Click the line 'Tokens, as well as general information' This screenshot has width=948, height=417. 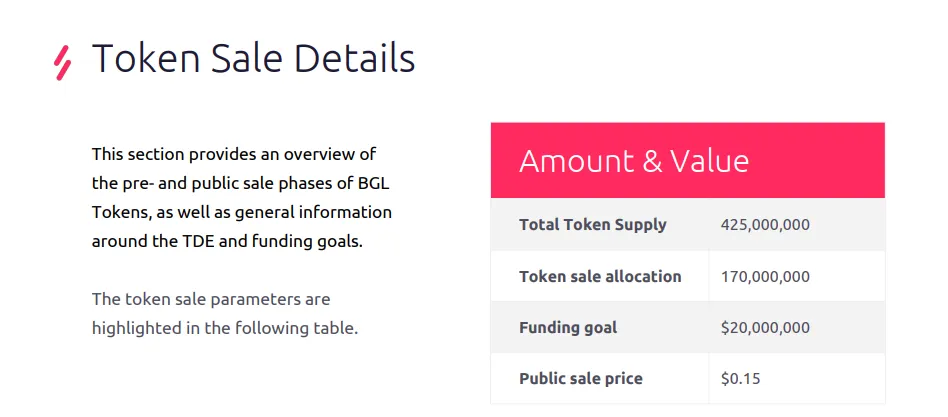(x=242, y=213)
